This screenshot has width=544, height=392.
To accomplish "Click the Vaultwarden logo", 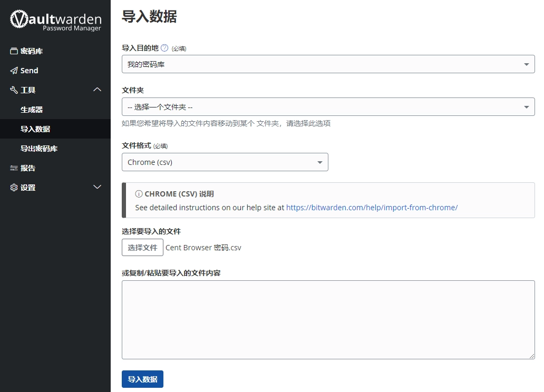I will click(x=55, y=20).
